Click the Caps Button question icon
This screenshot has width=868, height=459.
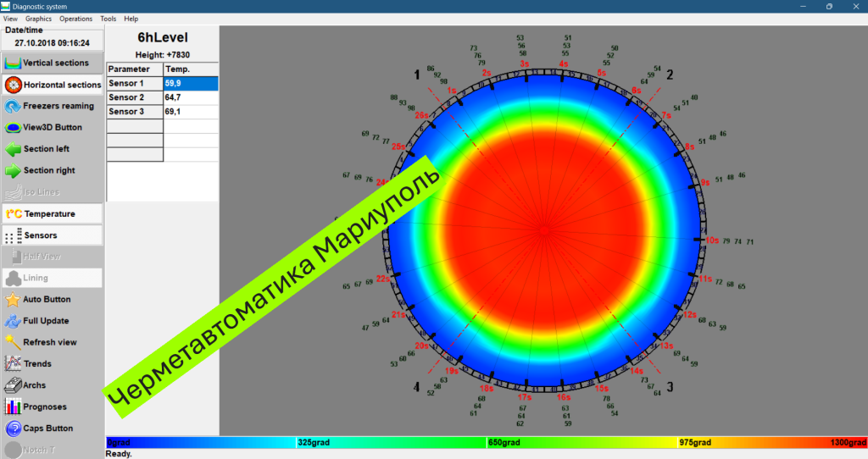point(14,428)
